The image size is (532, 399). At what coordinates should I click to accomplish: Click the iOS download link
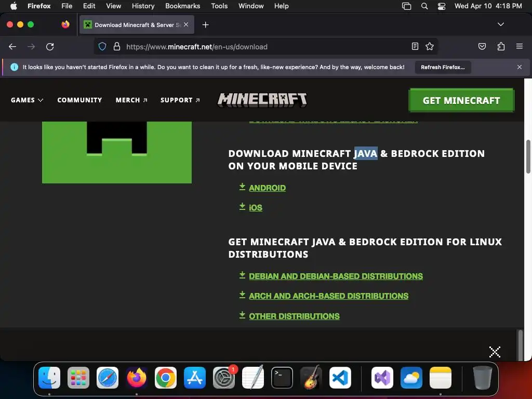[x=256, y=208]
